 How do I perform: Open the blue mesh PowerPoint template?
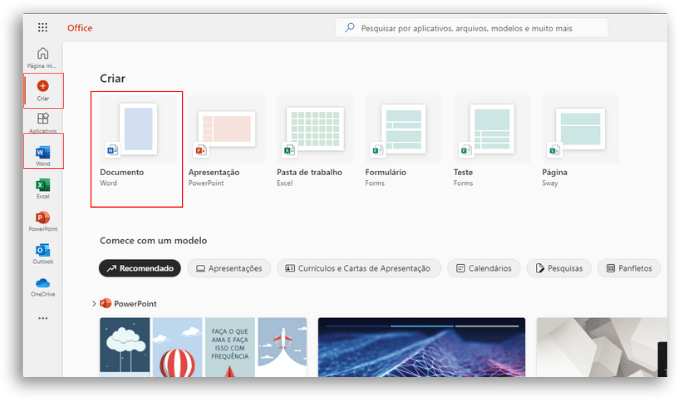[x=421, y=347]
